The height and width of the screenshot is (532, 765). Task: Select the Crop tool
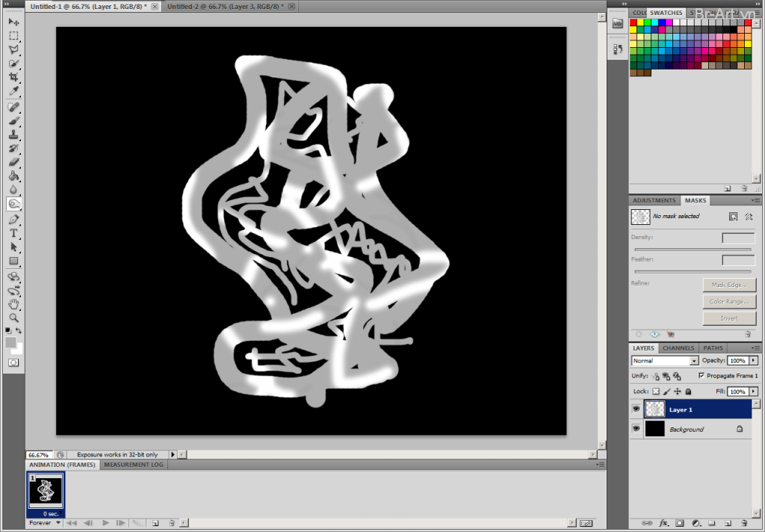coord(13,78)
